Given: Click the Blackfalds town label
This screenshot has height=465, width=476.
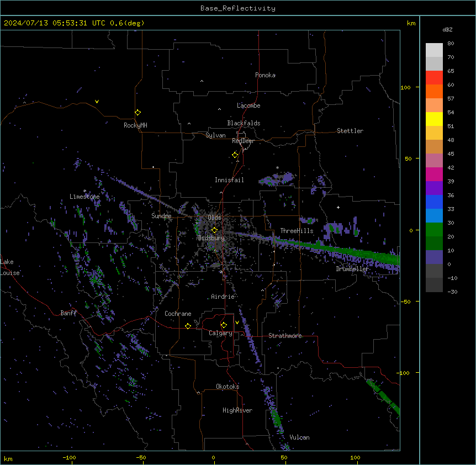Looking at the screenshot, I should pos(244,123).
